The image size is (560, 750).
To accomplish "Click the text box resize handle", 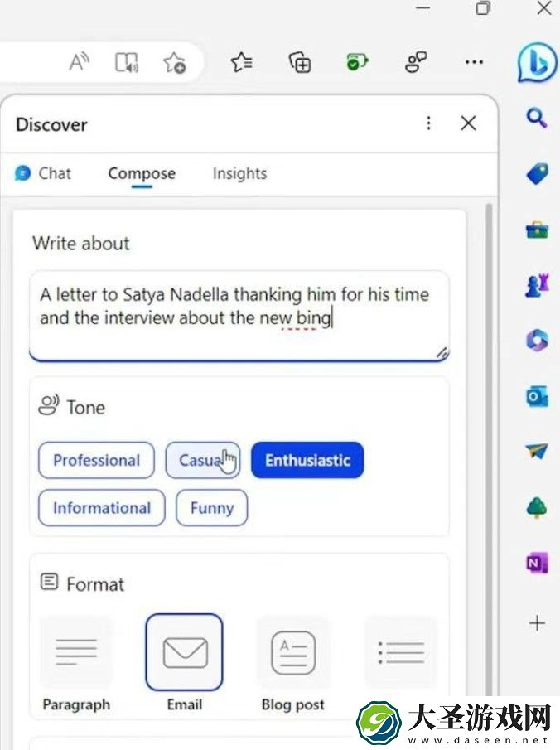I will tap(442, 353).
